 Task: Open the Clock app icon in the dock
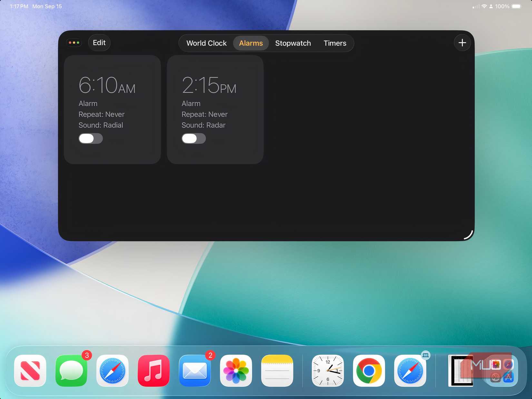point(327,371)
